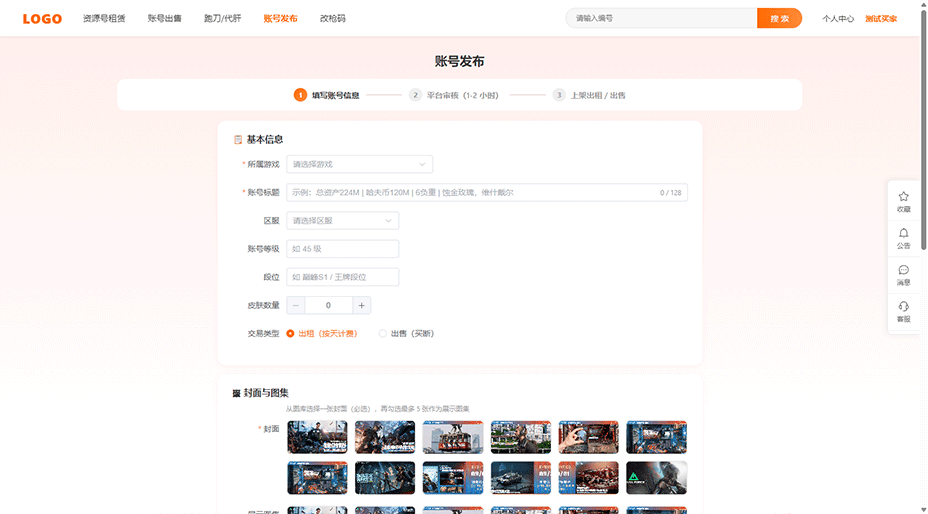Image resolution: width=928 pixels, height=514 pixels.
Task: Open the 所属游戏 game dropdown
Action: [x=359, y=164]
